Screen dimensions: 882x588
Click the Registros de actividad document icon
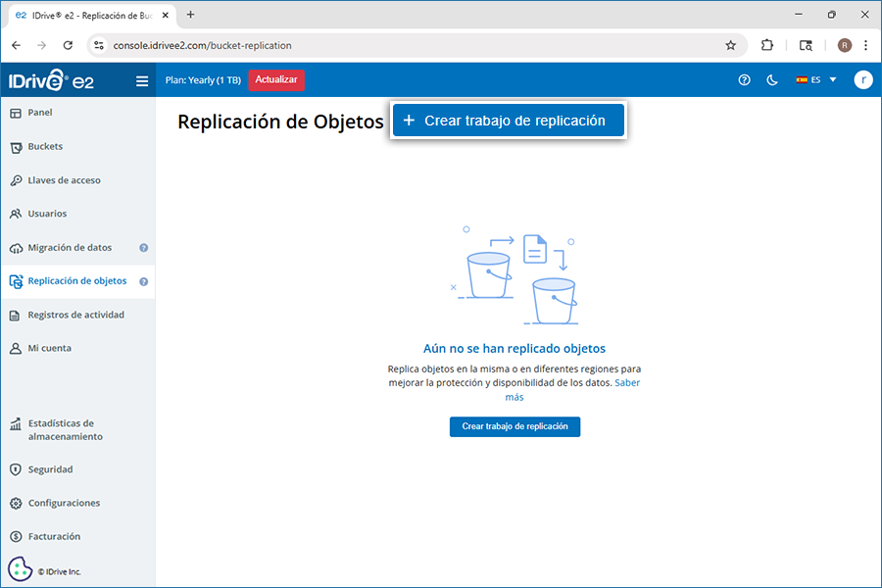coord(15,316)
